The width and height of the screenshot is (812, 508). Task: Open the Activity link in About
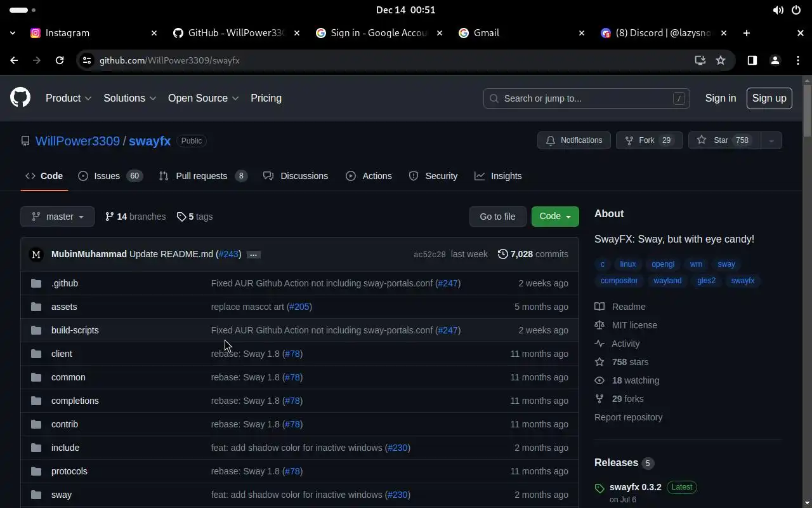click(617, 344)
